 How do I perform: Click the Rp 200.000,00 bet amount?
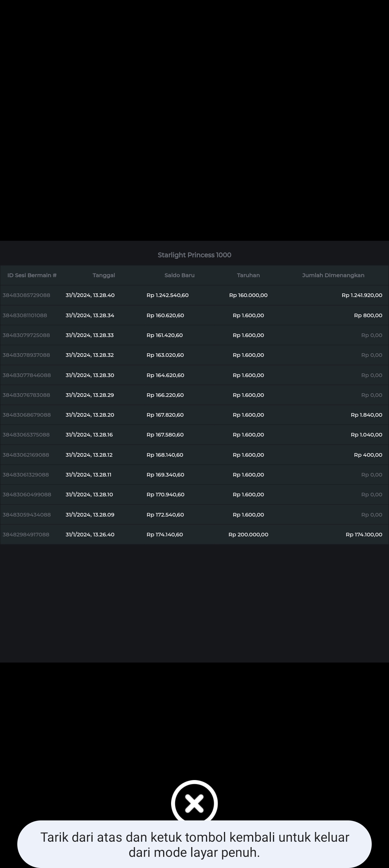tap(248, 535)
